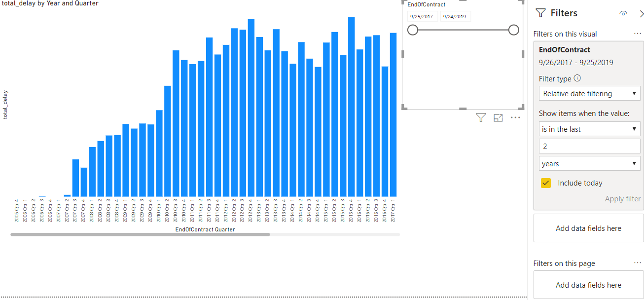Click the EndOfContract slicer header
644x300 pixels.
point(426,4)
